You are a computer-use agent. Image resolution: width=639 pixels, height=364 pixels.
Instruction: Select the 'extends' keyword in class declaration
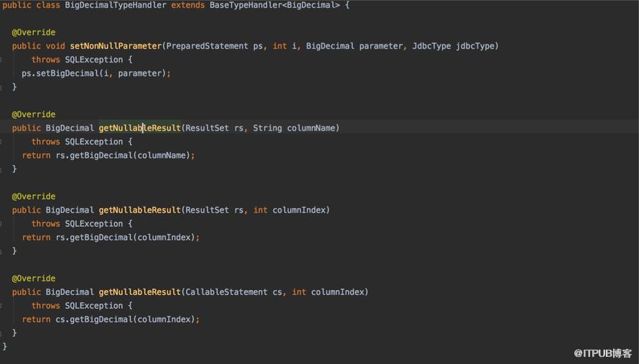tap(187, 5)
